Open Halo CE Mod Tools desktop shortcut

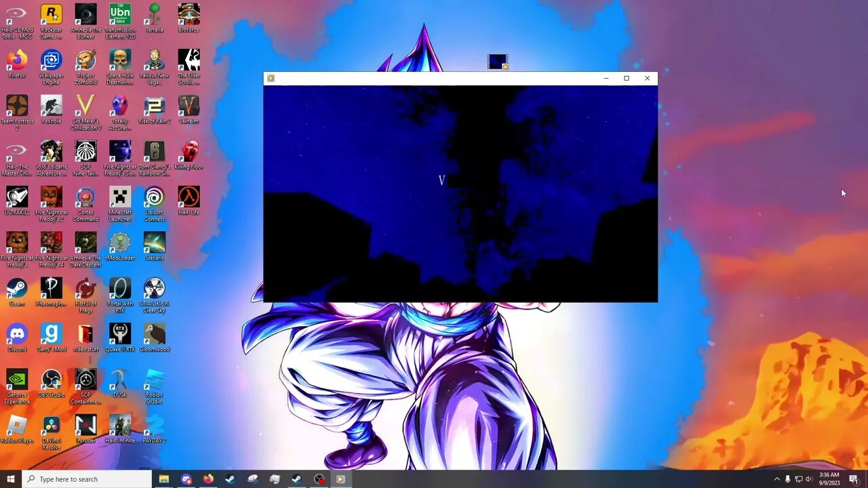[17, 22]
